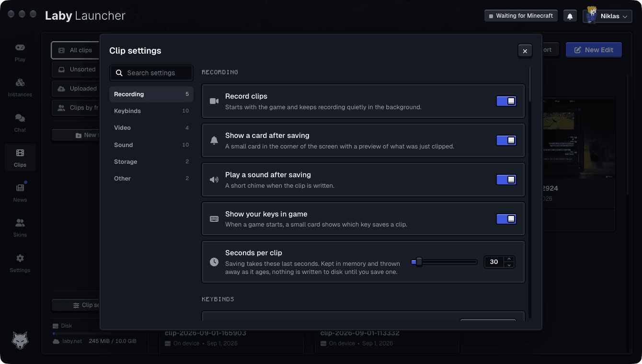
Task: Click the camera icon beside Record clips
Action: 214,101
